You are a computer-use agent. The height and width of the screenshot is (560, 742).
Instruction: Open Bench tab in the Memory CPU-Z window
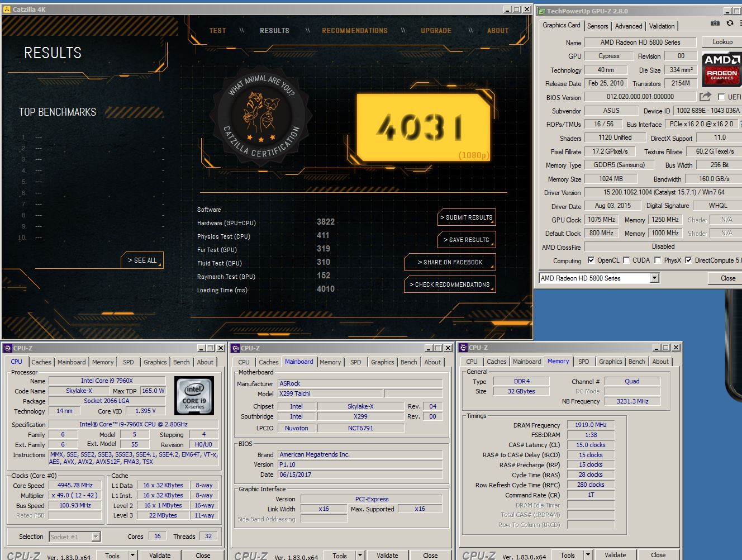pyautogui.click(x=636, y=362)
